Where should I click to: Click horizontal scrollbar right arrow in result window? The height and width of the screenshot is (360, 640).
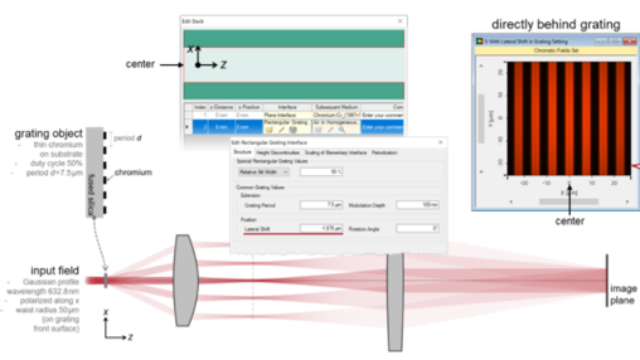click(x=628, y=202)
